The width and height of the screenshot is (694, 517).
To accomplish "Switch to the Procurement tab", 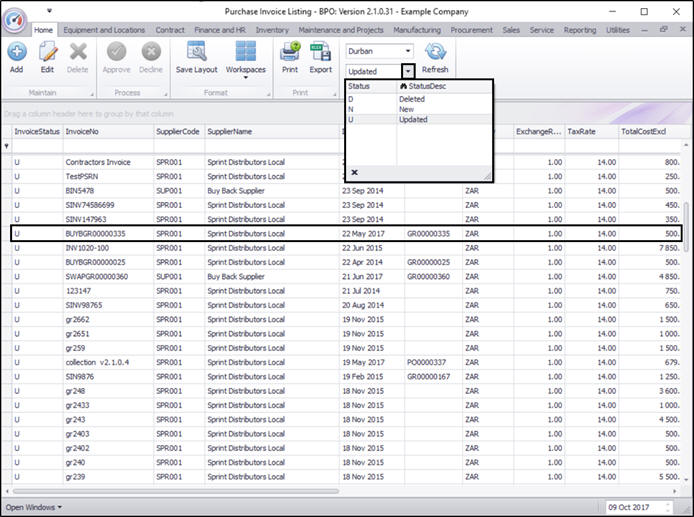I will tap(471, 30).
